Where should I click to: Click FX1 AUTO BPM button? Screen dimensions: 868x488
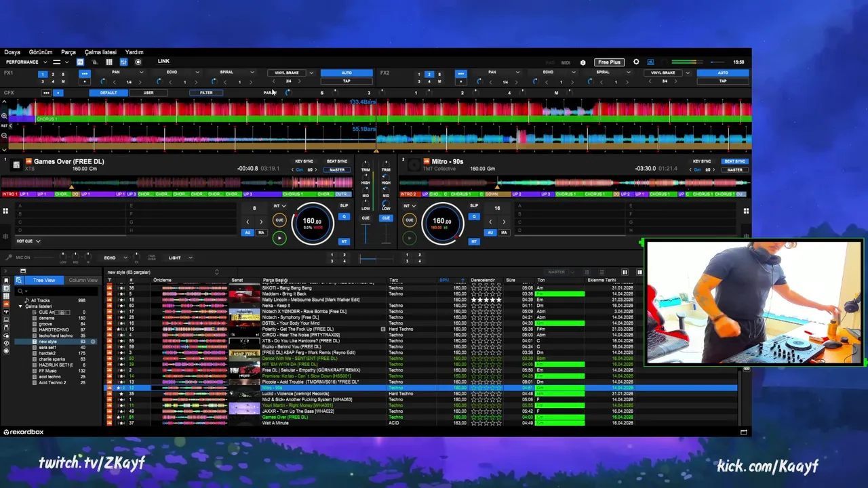[347, 73]
